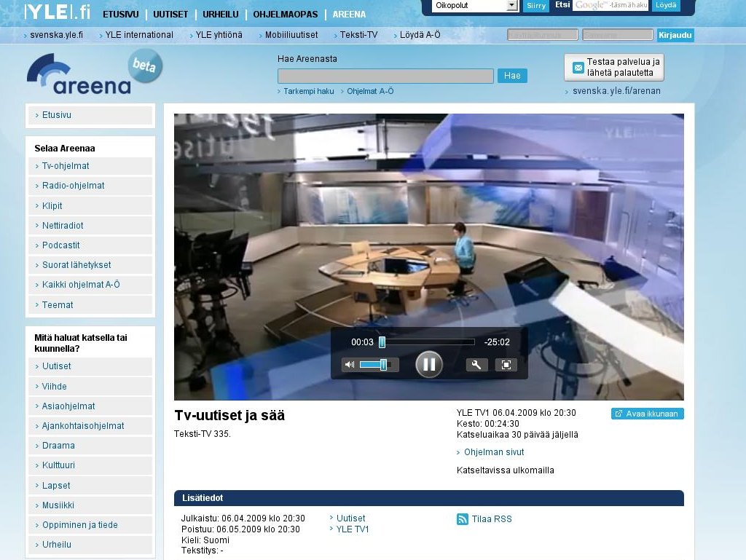Open Teksti-TV link in subnav

[358, 35]
